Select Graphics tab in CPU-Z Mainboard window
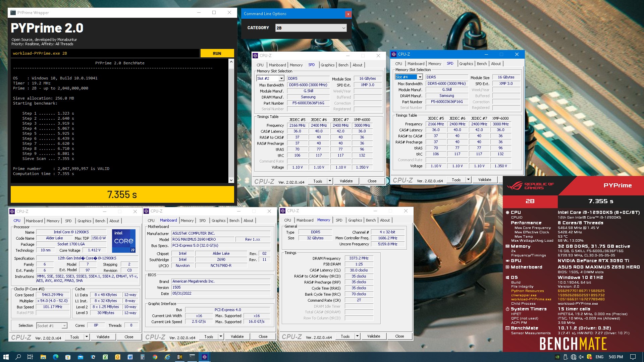The image size is (644, 362). [x=219, y=221]
